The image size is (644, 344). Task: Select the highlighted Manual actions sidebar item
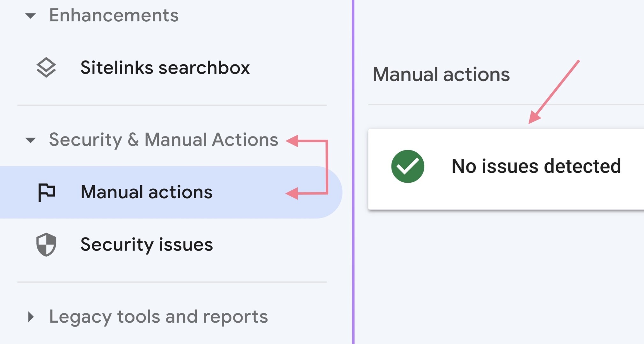pos(146,192)
